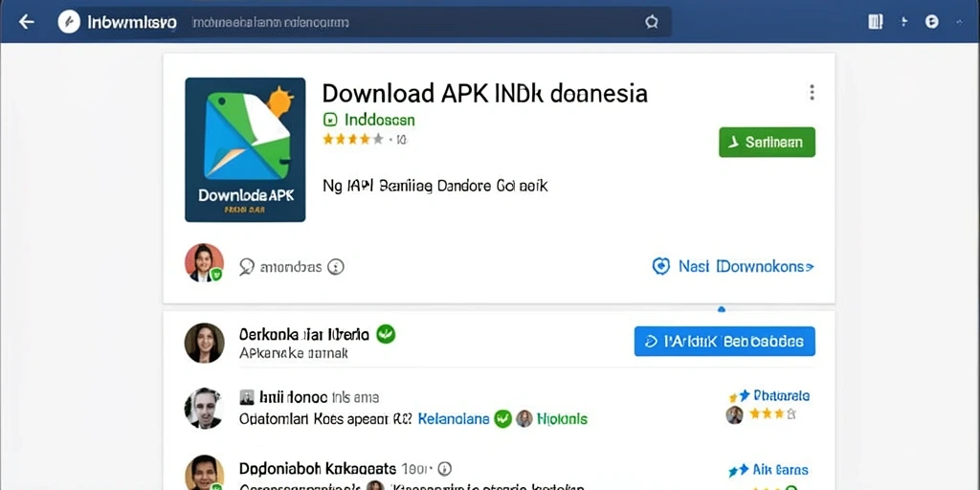Click the green verified badge after Oerkonka iar lberia
Image resolution: width=980 pixels, height=490 pixels.
(386, 334)
